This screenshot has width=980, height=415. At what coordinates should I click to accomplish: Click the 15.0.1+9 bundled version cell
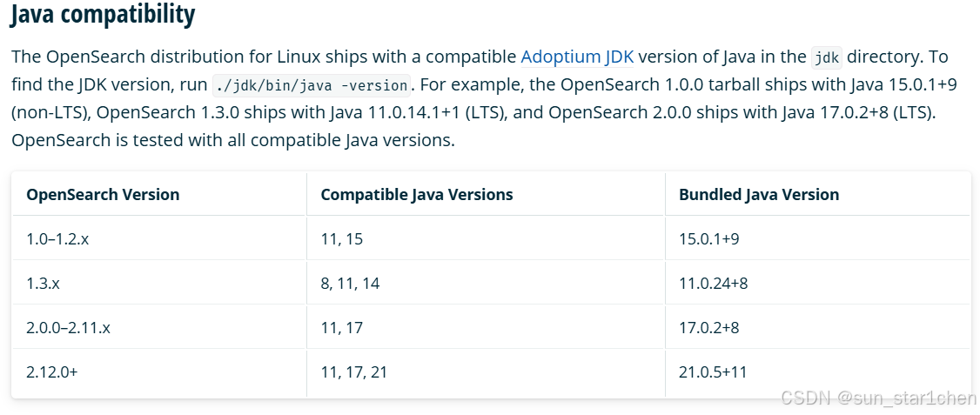(x=709, y=239)
